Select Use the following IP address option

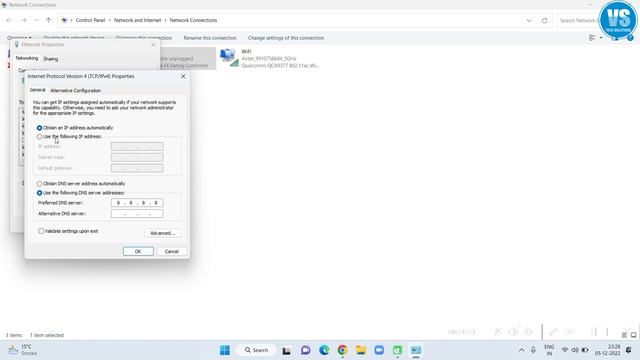(40, 137)
